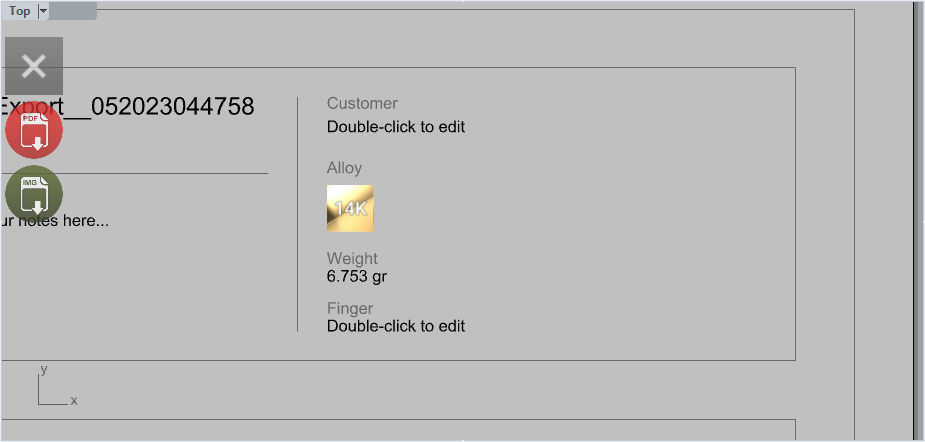Click the Finger 'Double-click to edit' field

(x=396, y=326)
